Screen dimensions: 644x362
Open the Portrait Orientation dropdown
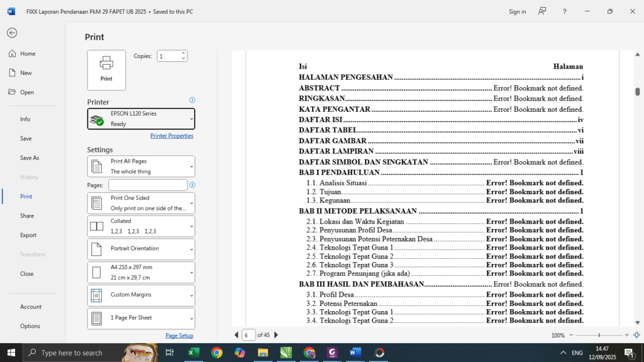[x=140, y=249]
